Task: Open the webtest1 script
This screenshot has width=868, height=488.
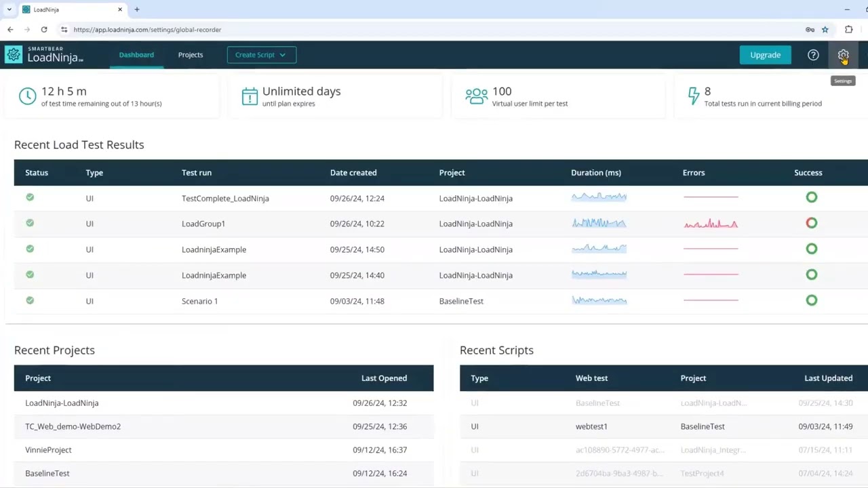Action: (591, 426)
